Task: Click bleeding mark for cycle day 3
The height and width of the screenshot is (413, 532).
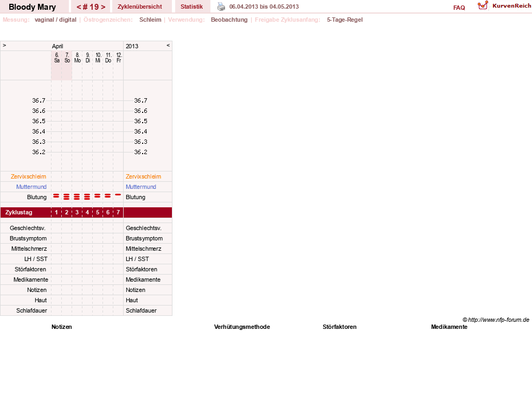Action: tap(76, 196)
